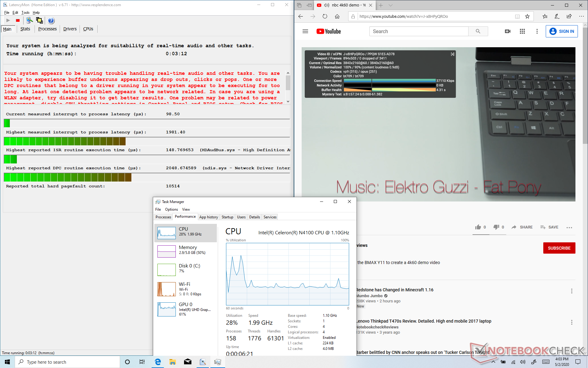Expand the Edge tab list chevron
Screen dimensions: 588x368
click(390, 5)
